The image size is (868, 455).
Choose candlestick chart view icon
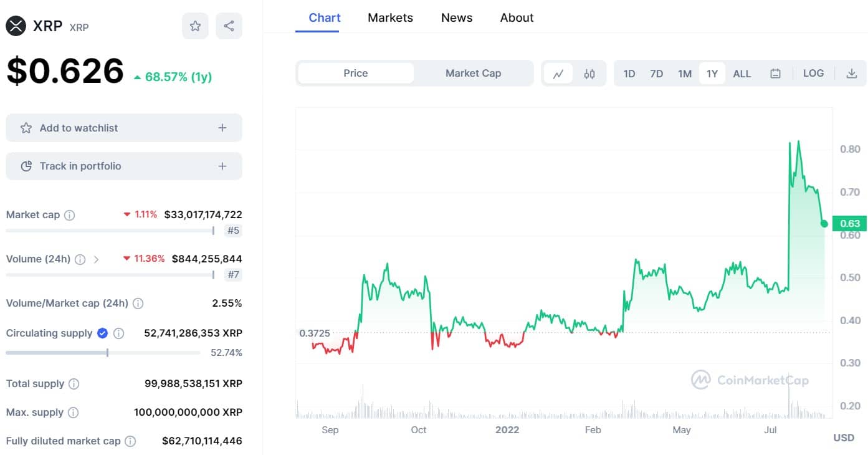589,74
